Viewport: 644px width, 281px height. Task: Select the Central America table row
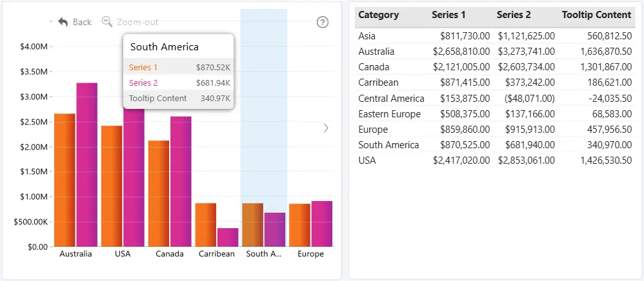click(495, 99)
